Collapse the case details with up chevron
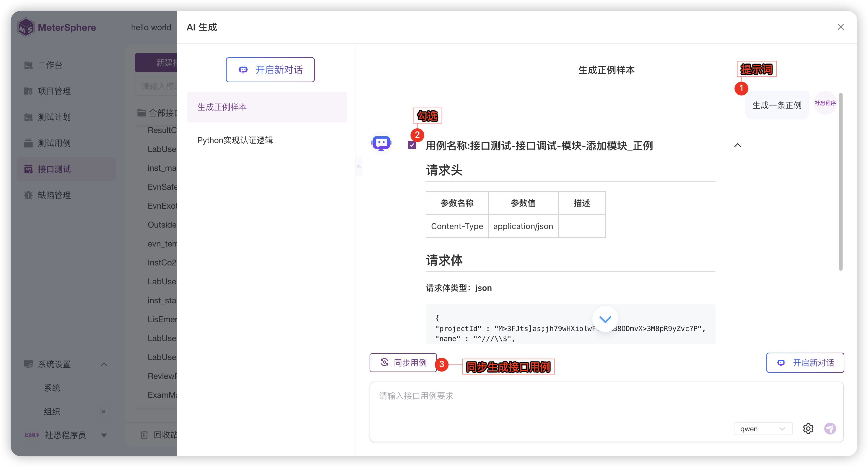This screenshot has width=868, height=467. click(738, 145)
